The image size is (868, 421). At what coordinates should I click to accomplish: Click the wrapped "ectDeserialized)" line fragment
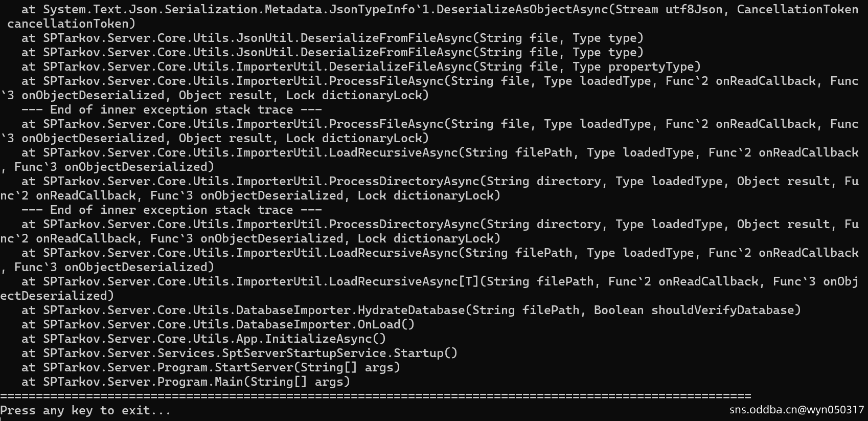click(x=57, y=296)
